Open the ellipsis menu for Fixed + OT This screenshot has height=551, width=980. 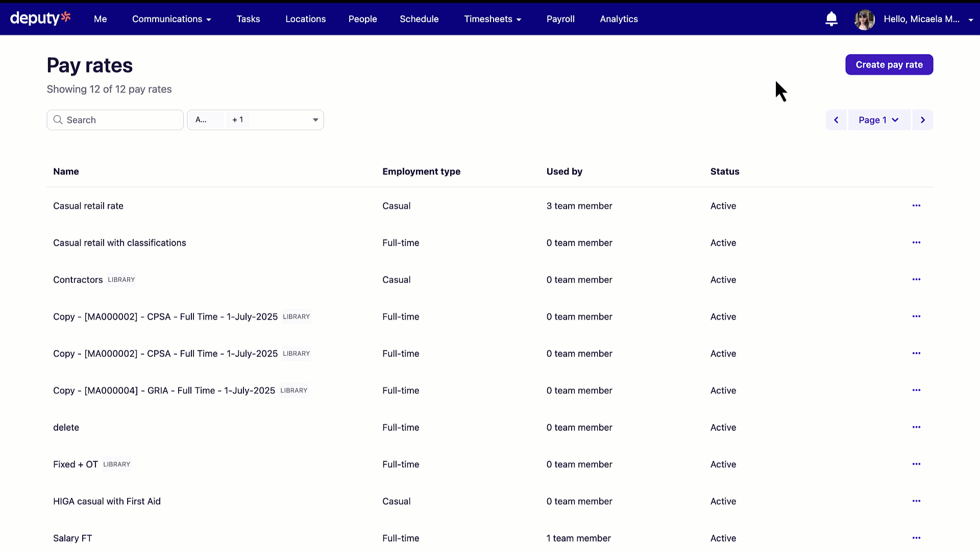[916, 464]
